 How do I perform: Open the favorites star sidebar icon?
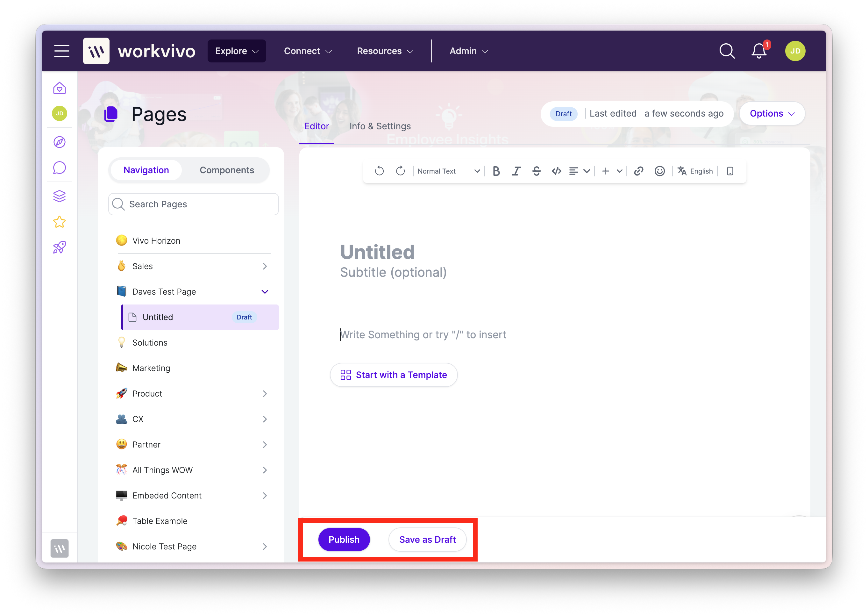click(60, 222)
